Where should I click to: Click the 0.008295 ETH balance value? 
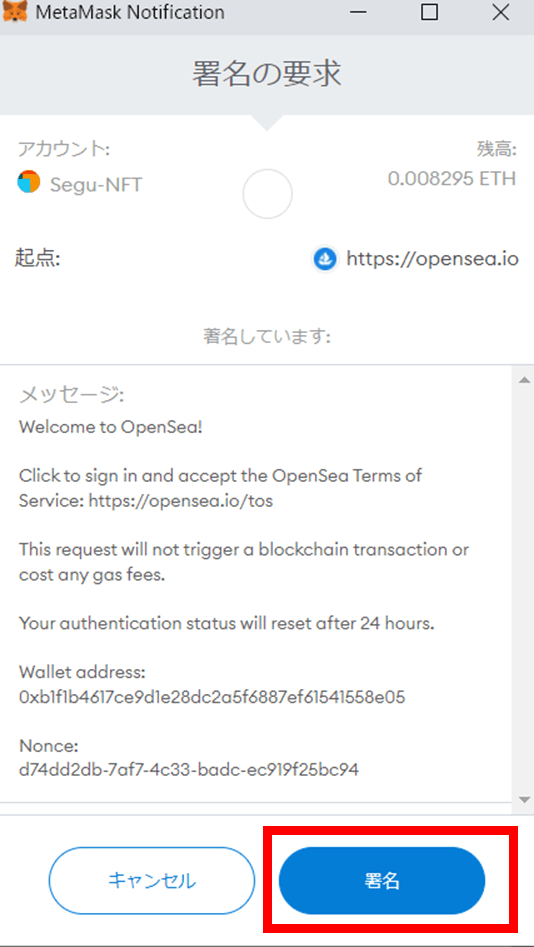tap(452, 179)
